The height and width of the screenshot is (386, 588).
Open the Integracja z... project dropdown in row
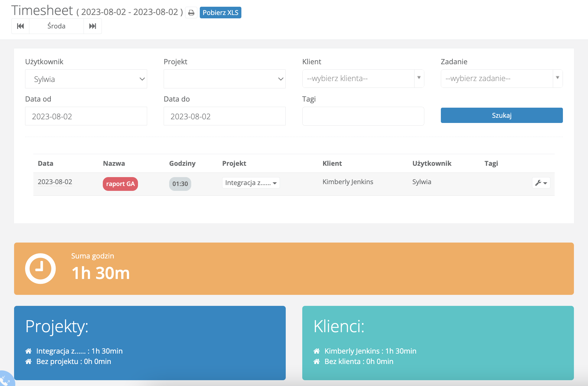tap(251, 183)
